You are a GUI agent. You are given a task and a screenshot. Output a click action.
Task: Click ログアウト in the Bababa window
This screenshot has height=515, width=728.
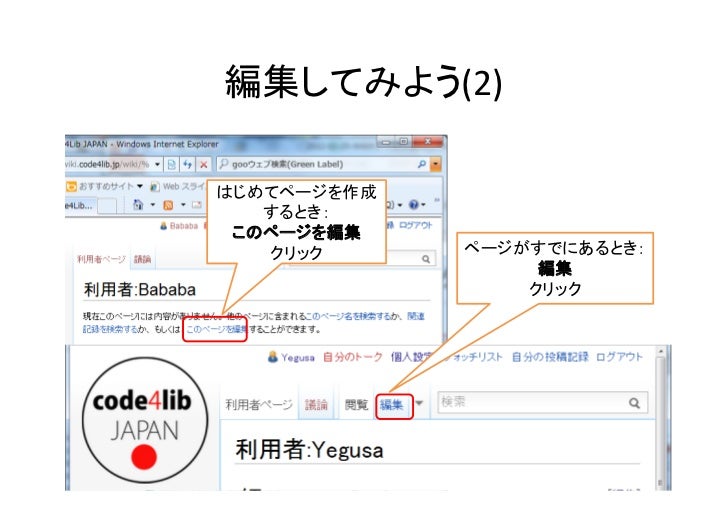tap(416, 225)
